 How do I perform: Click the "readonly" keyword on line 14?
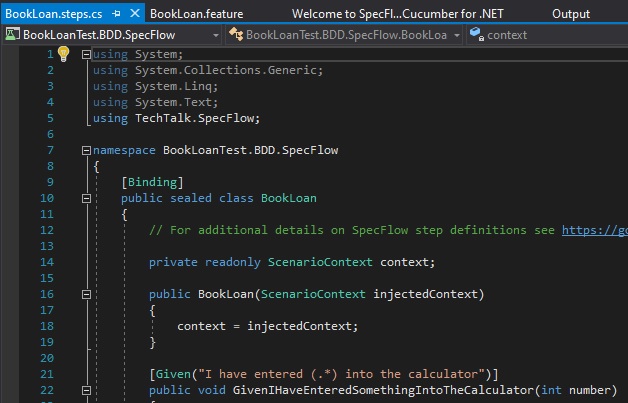[x=233, y=262]
